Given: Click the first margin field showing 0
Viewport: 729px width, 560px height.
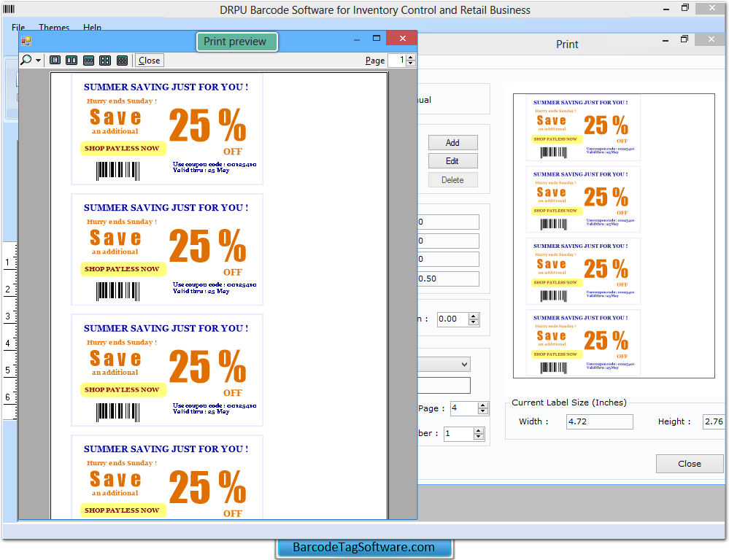Looking at the screenshot, I should pos(448,222).
